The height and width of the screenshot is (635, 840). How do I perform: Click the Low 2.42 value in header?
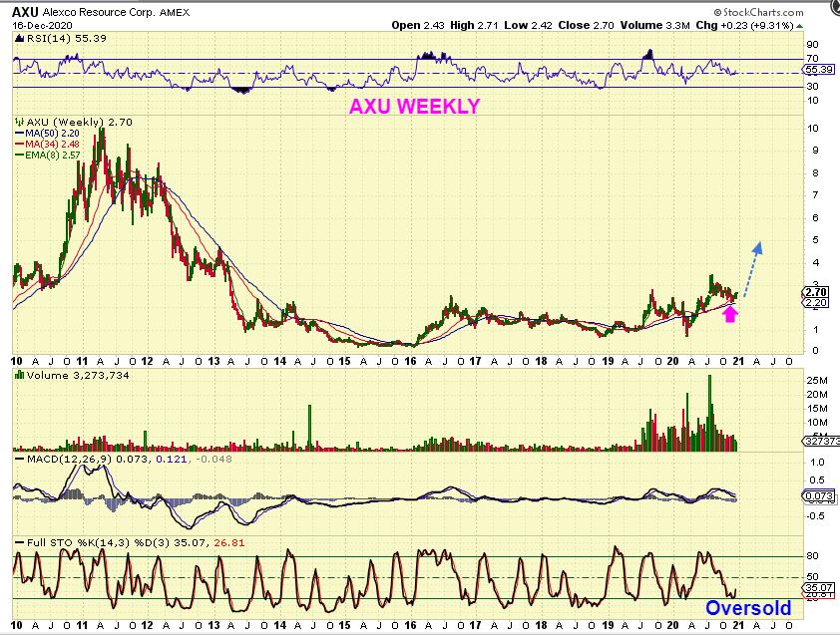(x=528, y=25)
